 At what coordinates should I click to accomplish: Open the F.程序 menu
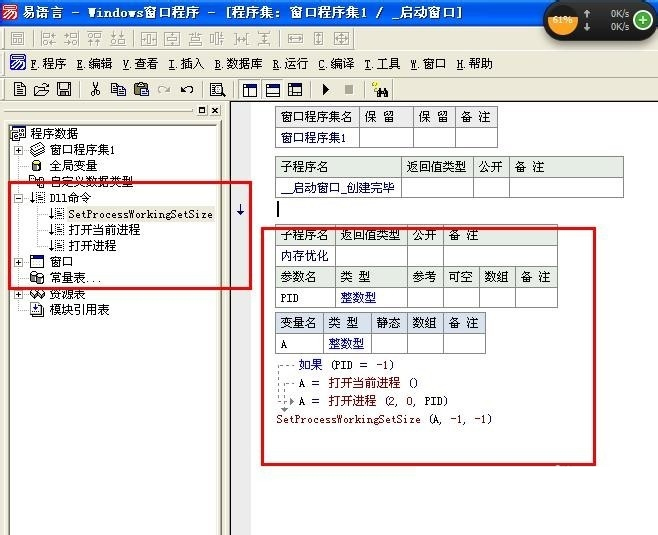(x=48, y=64)
